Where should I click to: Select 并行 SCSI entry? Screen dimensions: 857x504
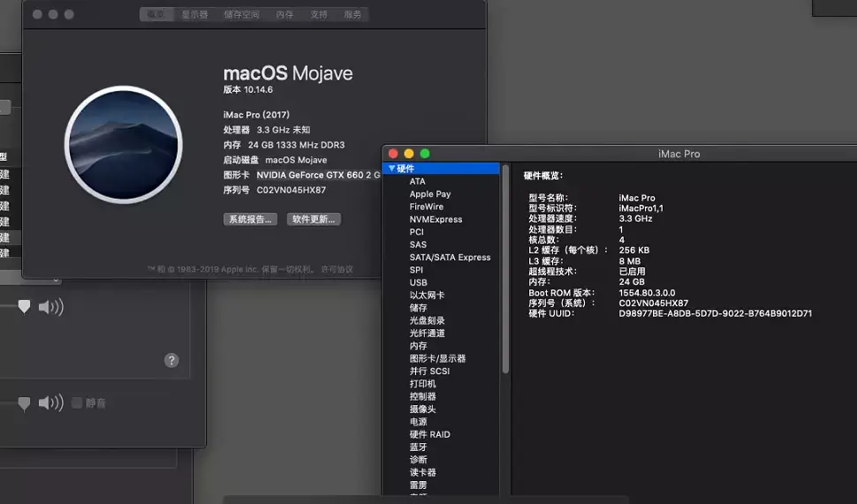coord(429,371)
